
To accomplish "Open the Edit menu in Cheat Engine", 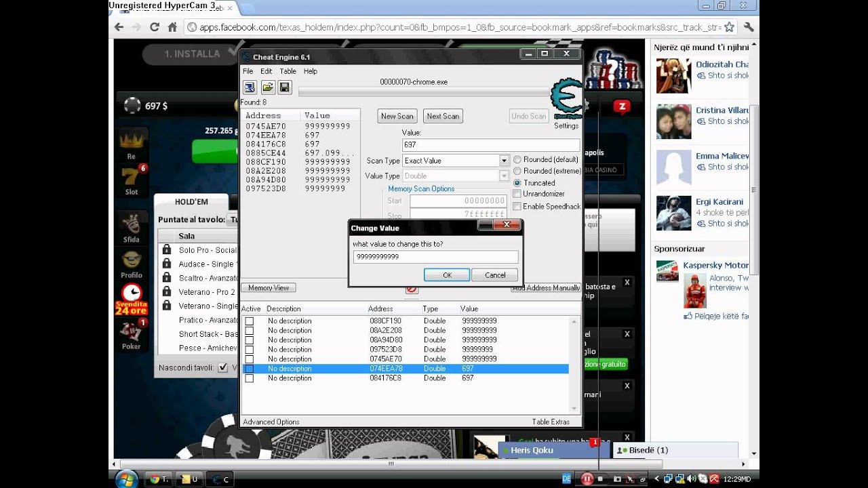I will 267,71.
